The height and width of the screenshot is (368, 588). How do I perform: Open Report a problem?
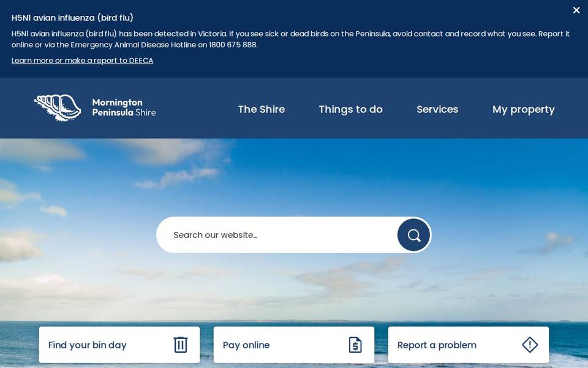(x=469, y=345)
